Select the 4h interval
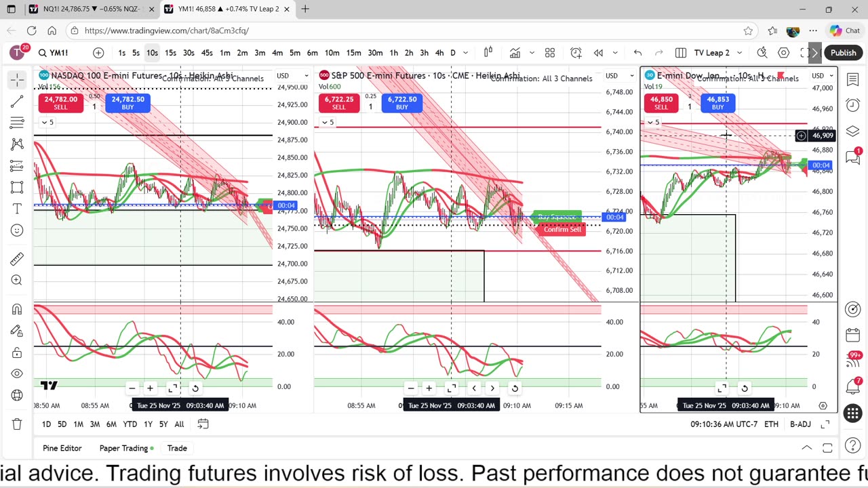The width and height of the screenshot is (868, 488). [439, 53]
